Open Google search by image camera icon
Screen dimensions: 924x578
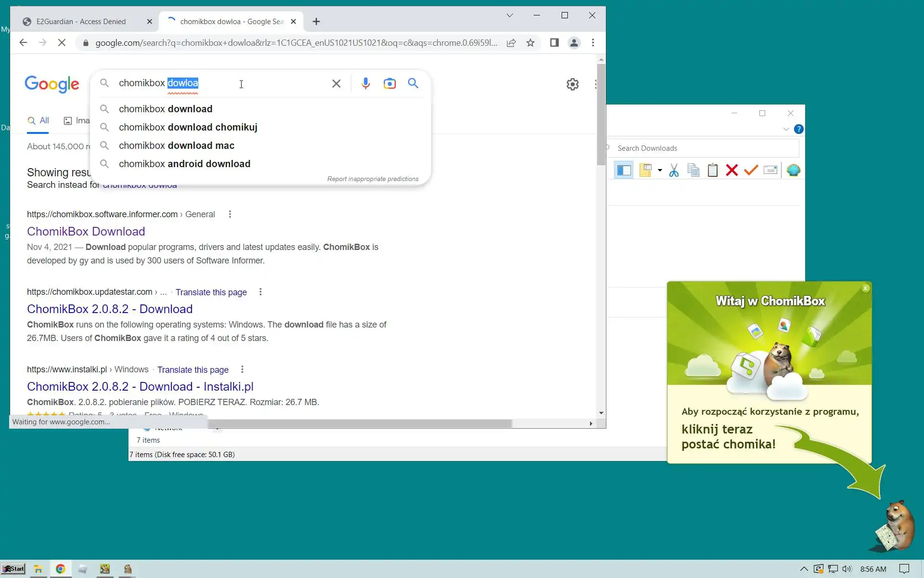pyautogui.click(x=389, y=83)
